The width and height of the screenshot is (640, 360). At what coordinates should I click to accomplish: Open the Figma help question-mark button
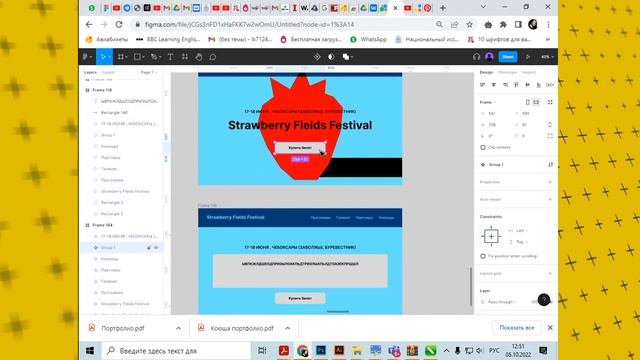[x=544, y=300]
